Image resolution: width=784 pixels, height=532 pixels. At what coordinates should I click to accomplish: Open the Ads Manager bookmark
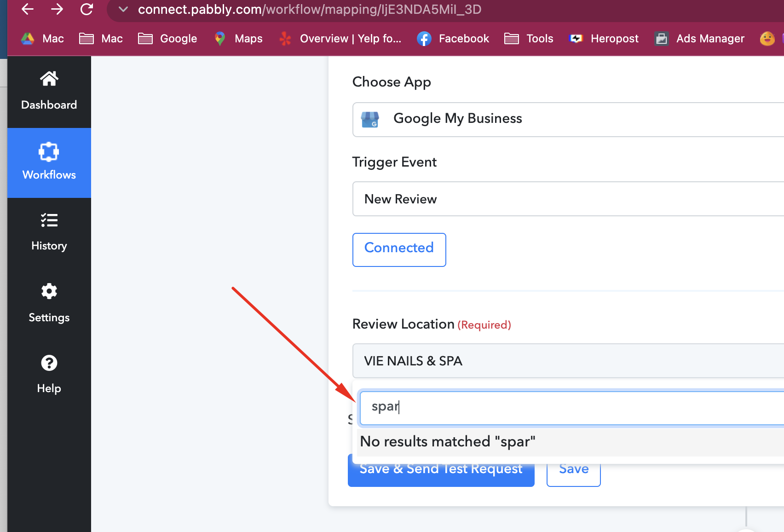pos(699,39)
